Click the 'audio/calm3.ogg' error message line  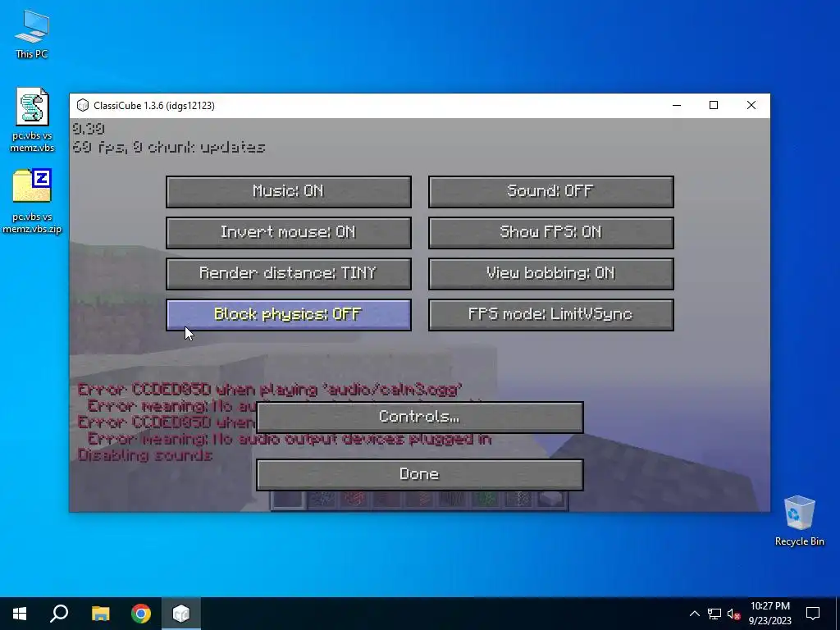(270, 389)
